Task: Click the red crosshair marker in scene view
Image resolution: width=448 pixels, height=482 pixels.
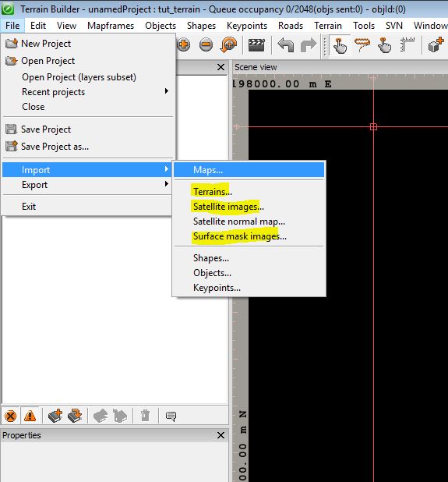Action: (x=373, y=126)
